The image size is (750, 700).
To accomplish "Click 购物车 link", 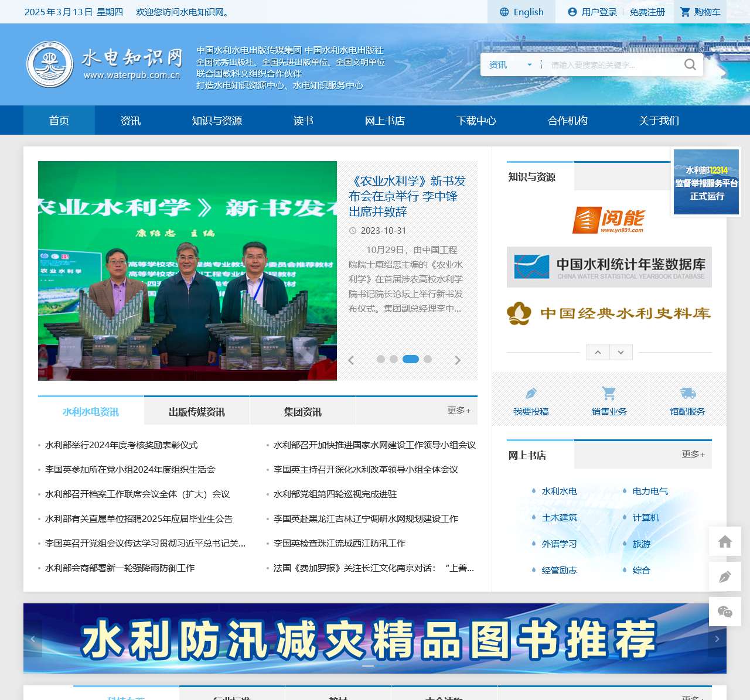I will coord(707,12).
